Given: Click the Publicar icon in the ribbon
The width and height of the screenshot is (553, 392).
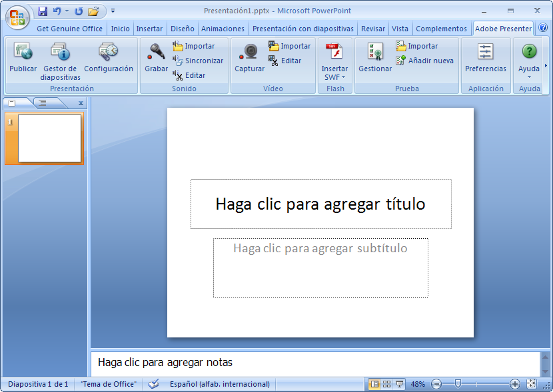Looking at the screenshot, I should [23, 52].
